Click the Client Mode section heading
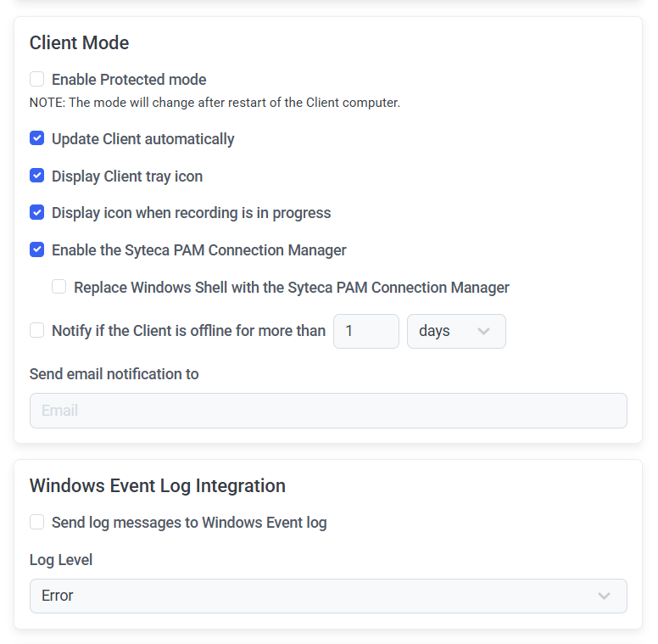 (x=79, y=42)
